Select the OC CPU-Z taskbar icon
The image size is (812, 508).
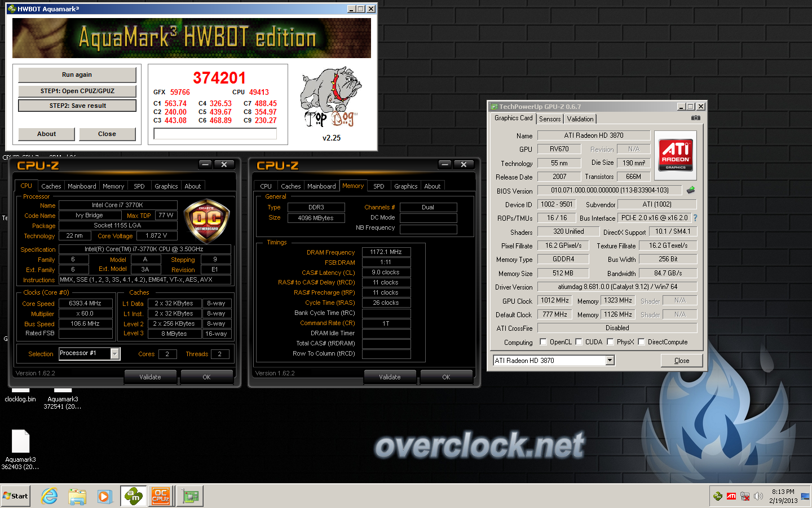pyautogui.click(x=161, y=496)
